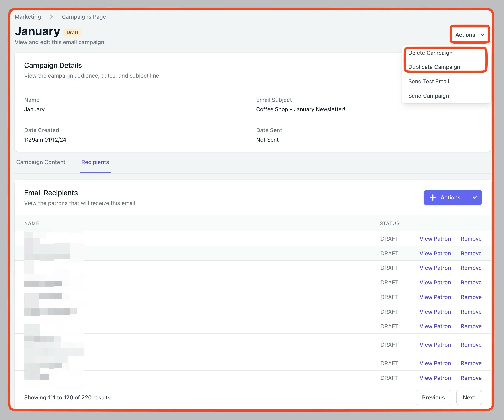504x420 pixels.
Task: Click the Draft status badge
Action: click(72, 32)
